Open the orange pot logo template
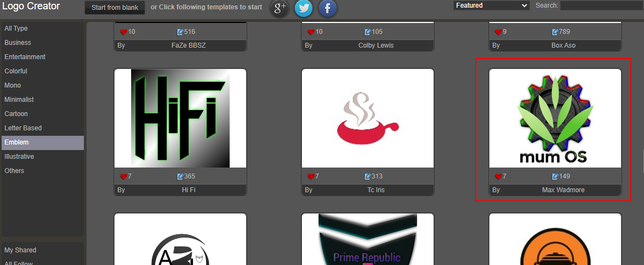This screenshot has height=265, width=644. 555,239
